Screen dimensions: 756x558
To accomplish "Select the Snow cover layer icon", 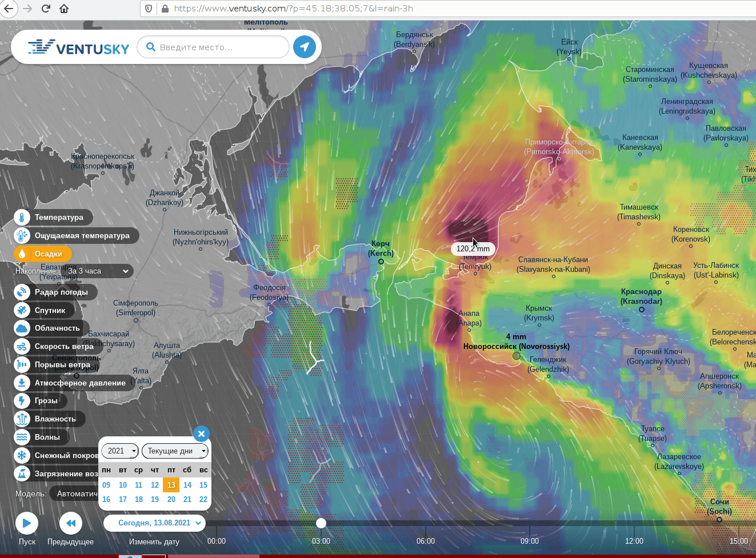I will tap(22, 456).
